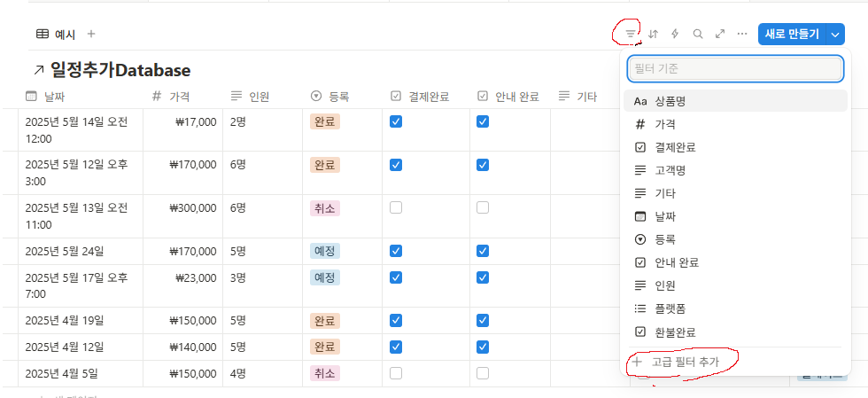
Task: Click the 취소 tag in the ₩300,000 row
Action: pyautogui.click(x=325, y=208)
